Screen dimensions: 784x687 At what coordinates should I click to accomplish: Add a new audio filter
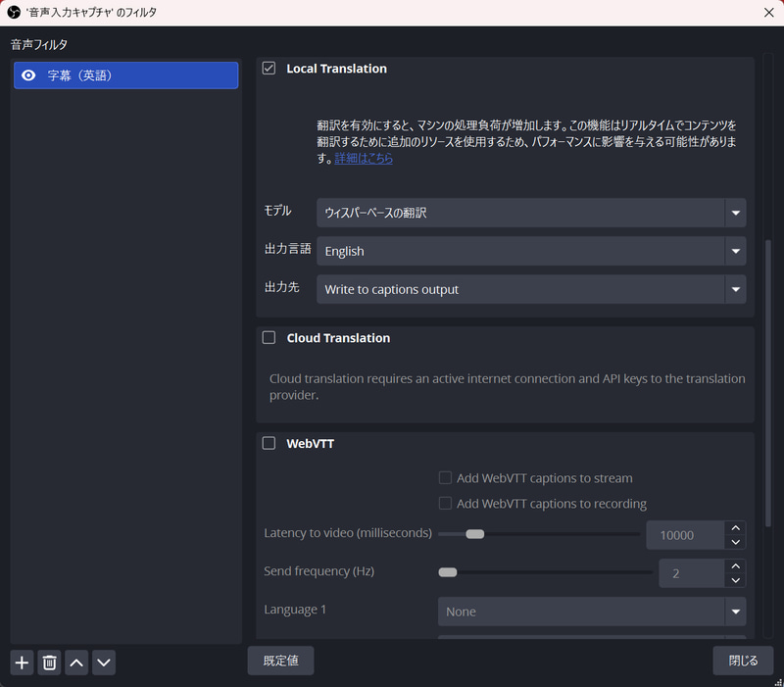coord(21,662)
